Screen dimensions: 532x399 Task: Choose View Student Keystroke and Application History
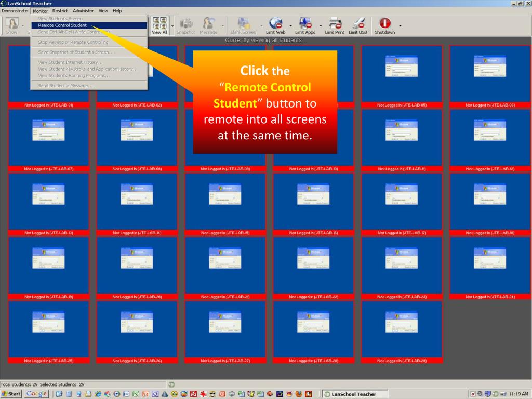coord(89,69)
